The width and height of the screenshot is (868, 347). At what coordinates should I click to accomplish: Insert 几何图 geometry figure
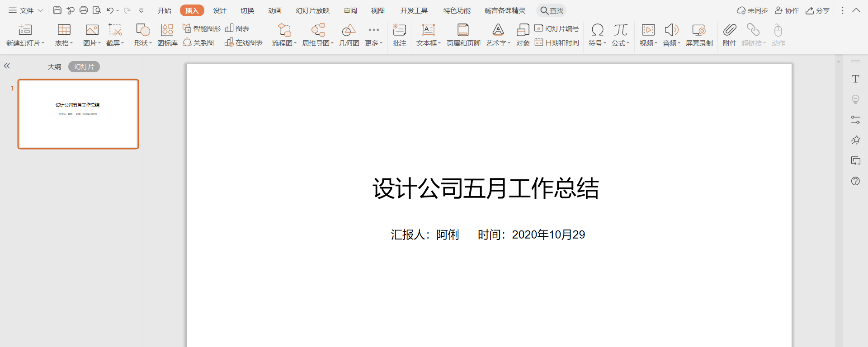(349, 35)
